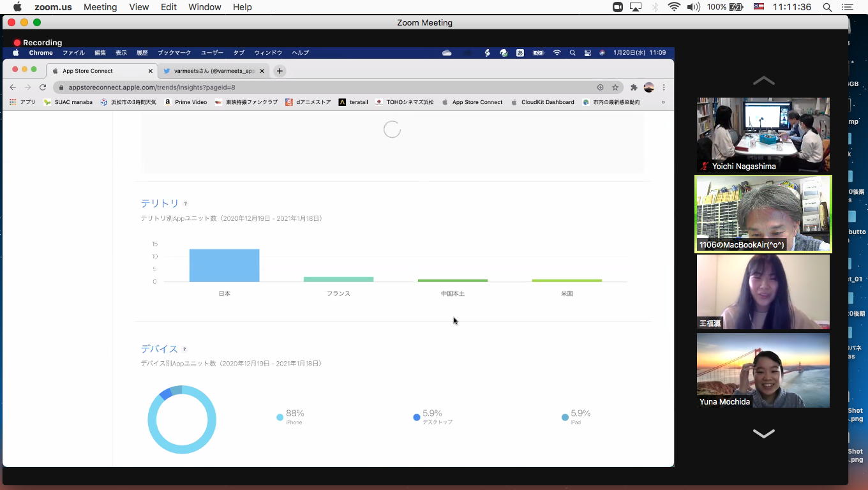Click the 日本 bar in the territory chart
The image size is (868, 490).
224,265
